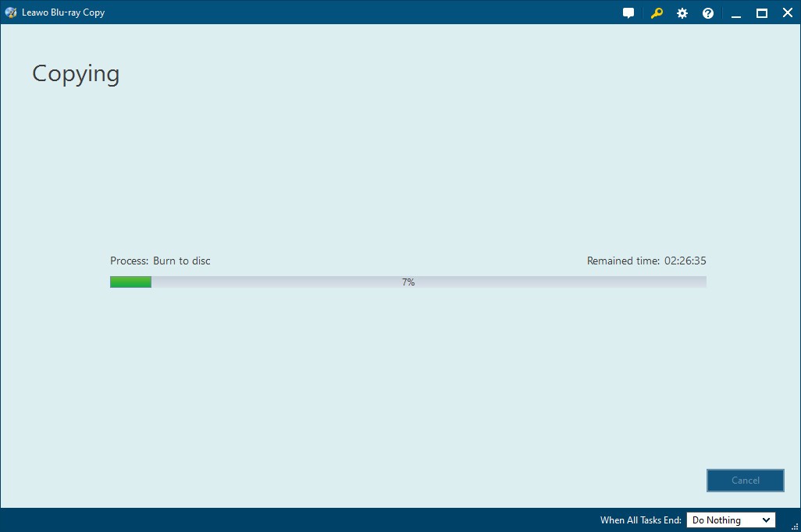Viewport: 801px width, 532px height.
Task: Click the Leawo Blu-ray Copy title text
Action: (x=63, y=12)
